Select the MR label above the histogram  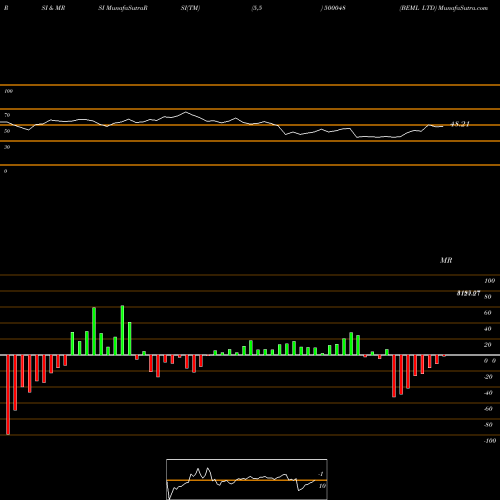[x=446, y=260]
